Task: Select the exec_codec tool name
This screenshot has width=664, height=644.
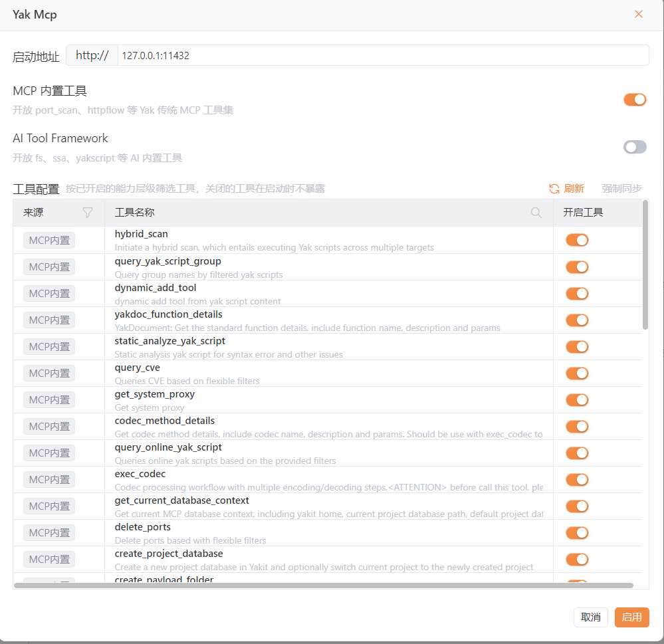Action: 140,474
